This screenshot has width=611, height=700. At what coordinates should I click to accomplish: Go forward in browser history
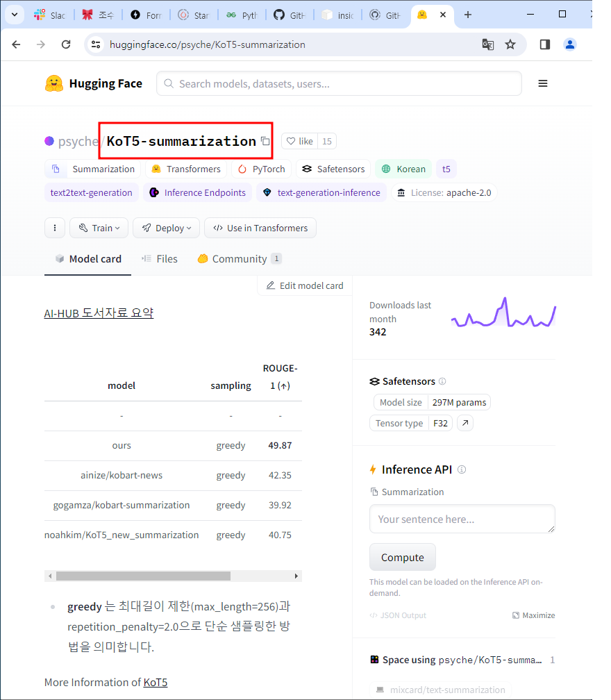coord(40,44)
